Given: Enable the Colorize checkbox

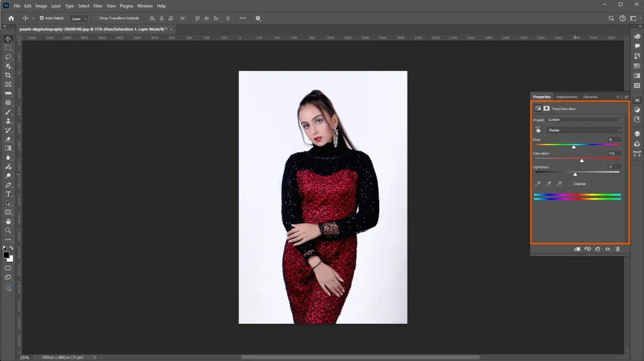Looking at the screenshot, I should [570, 184].
